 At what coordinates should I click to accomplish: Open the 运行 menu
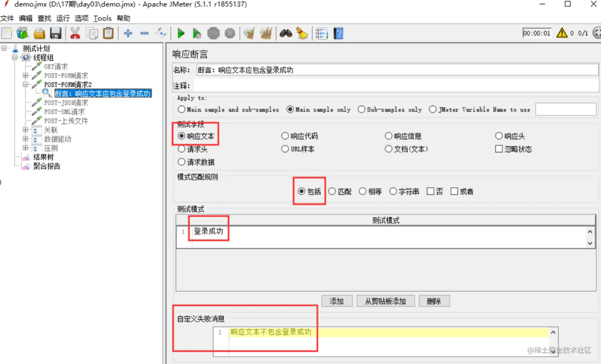coord(63,18)
